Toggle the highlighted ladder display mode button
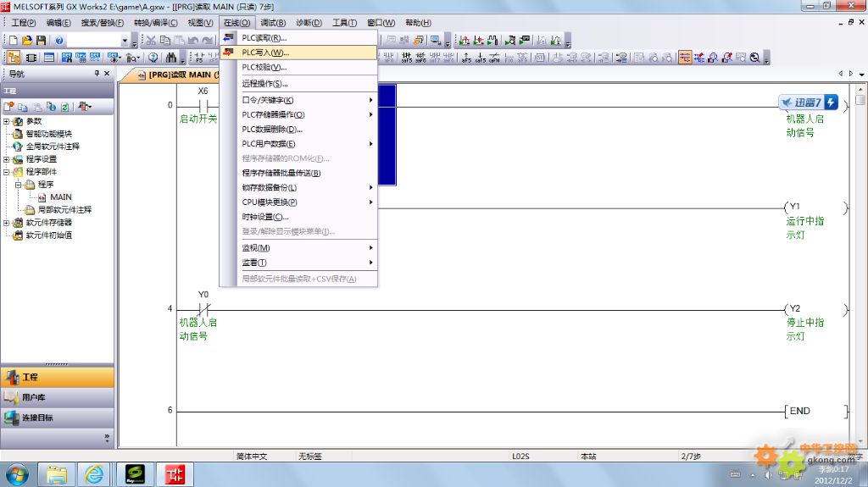The image size is (868, 487). coord(685,58)
